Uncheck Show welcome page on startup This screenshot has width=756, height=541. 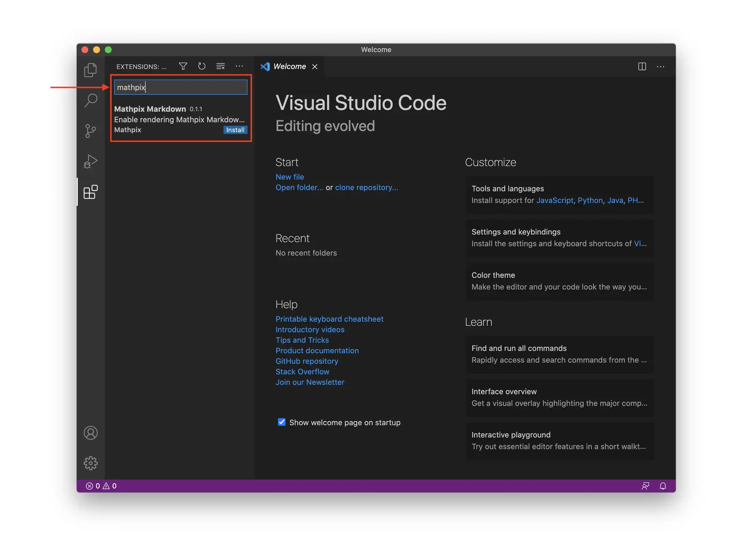click(282, 422)
